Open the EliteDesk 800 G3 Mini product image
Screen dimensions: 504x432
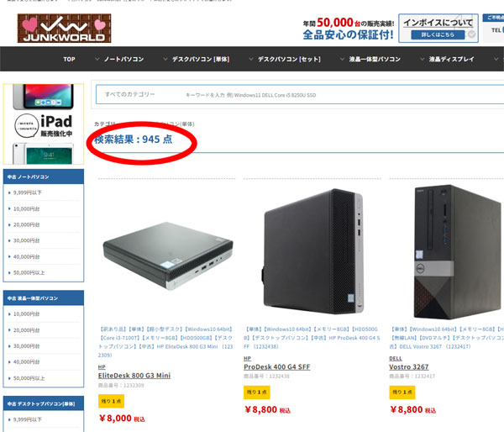[167, 254]
